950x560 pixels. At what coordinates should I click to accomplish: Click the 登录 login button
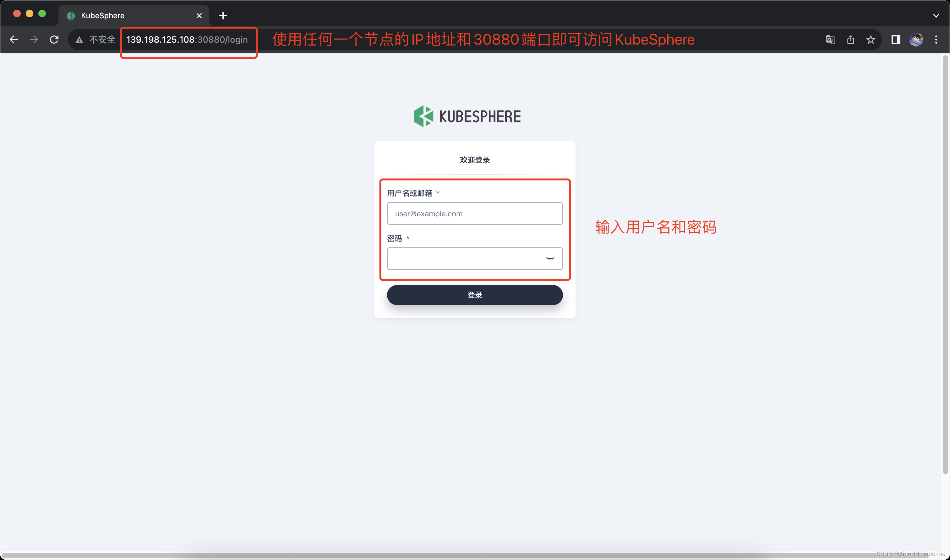475,295
